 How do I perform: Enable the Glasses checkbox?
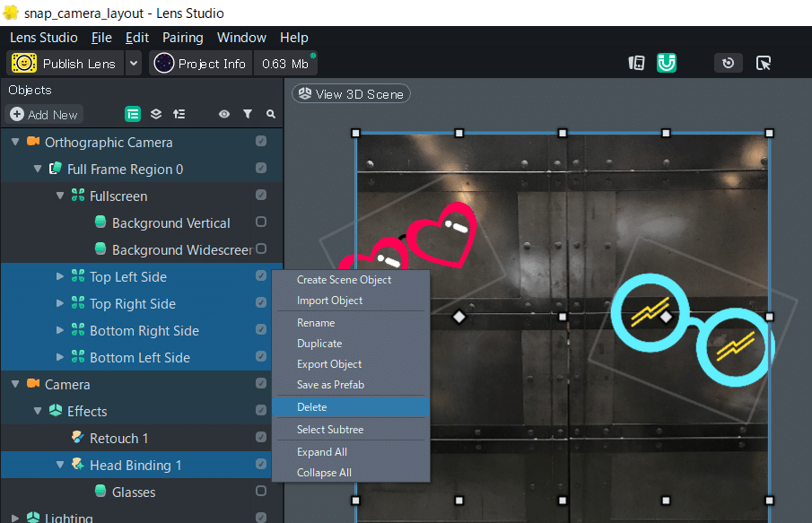[261, 491]
